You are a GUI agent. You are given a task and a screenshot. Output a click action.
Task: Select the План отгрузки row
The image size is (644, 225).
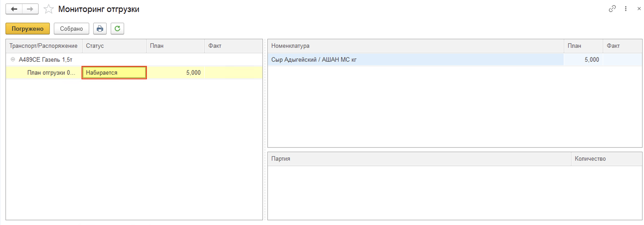point(51,73)
